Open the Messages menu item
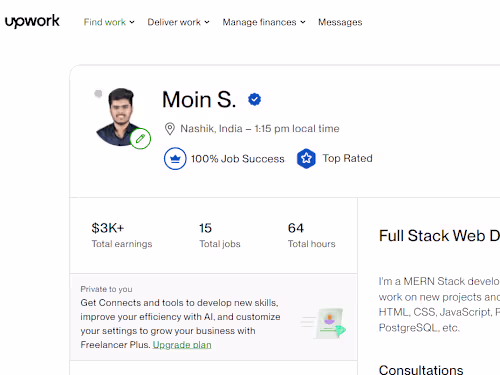Screen dimensions: 500x375 tap(340, 22)
